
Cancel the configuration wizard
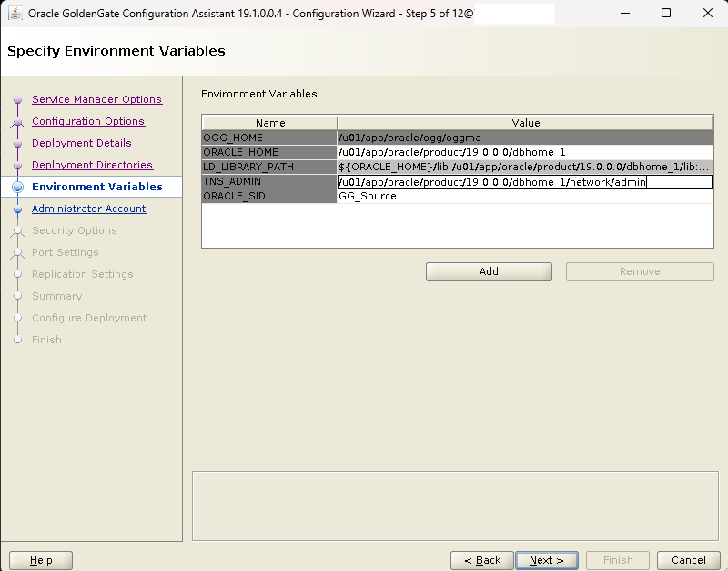689,560
